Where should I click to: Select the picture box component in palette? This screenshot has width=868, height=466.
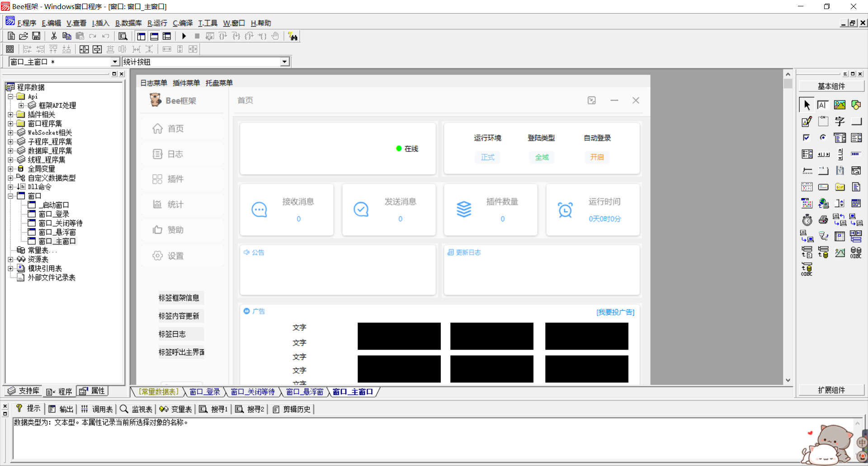(840, 105)
